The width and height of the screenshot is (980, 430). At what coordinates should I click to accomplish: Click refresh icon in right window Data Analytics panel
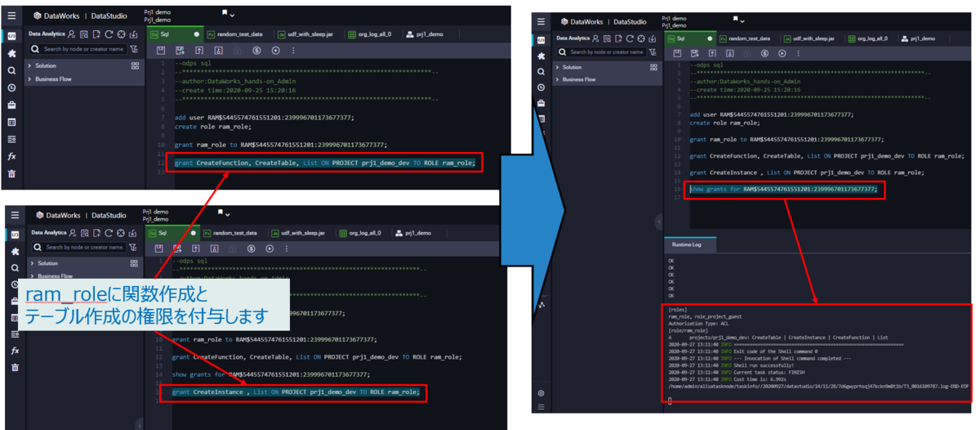[630, 38]
